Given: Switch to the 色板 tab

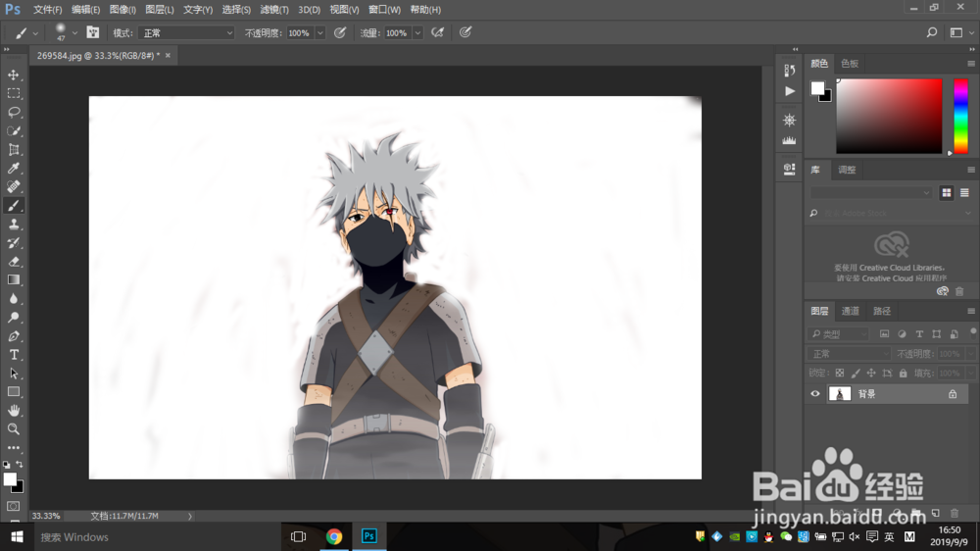Looking at the screenshot, I should (850, 63).
